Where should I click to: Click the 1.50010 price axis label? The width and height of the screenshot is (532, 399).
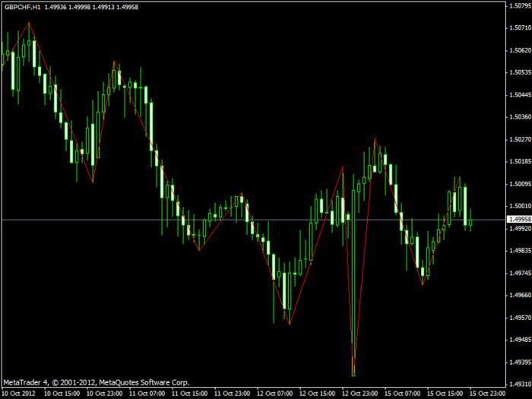pos(520,206)
